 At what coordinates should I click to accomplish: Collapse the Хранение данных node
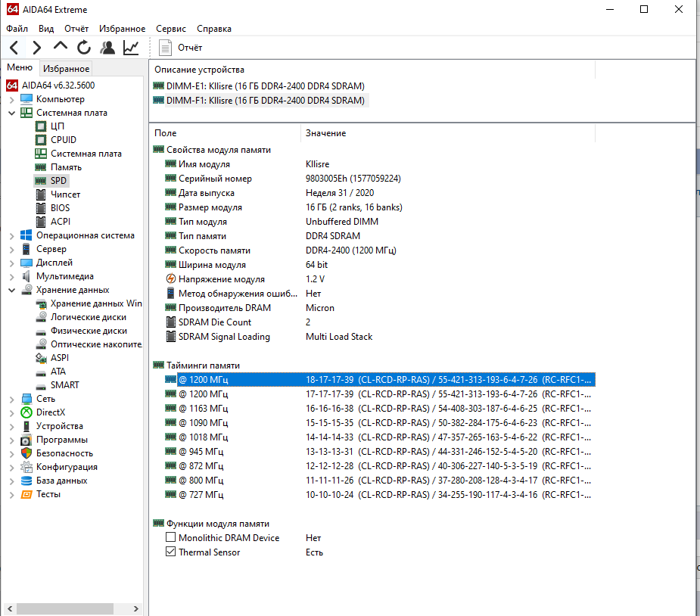pos(11,290)
